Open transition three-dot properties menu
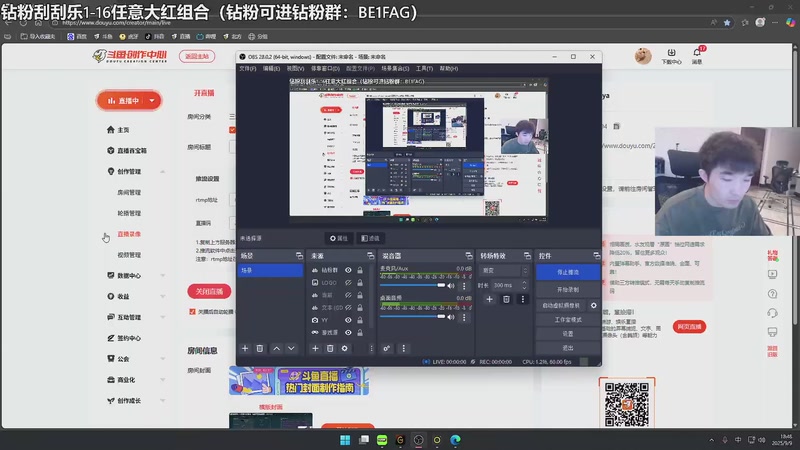Viewport: 800px width, 450px height. [522, 299]
